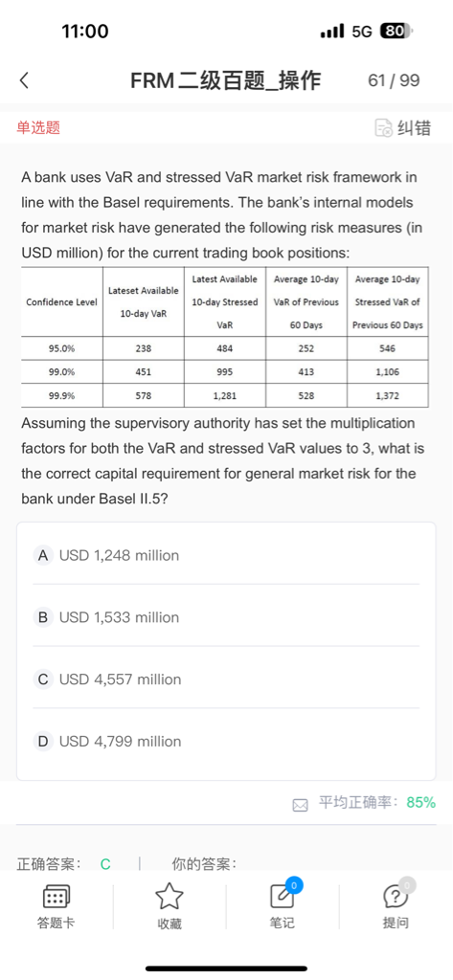
Task: Open the 笔记 notes pencil icon
Action: (x=283, y=896)
